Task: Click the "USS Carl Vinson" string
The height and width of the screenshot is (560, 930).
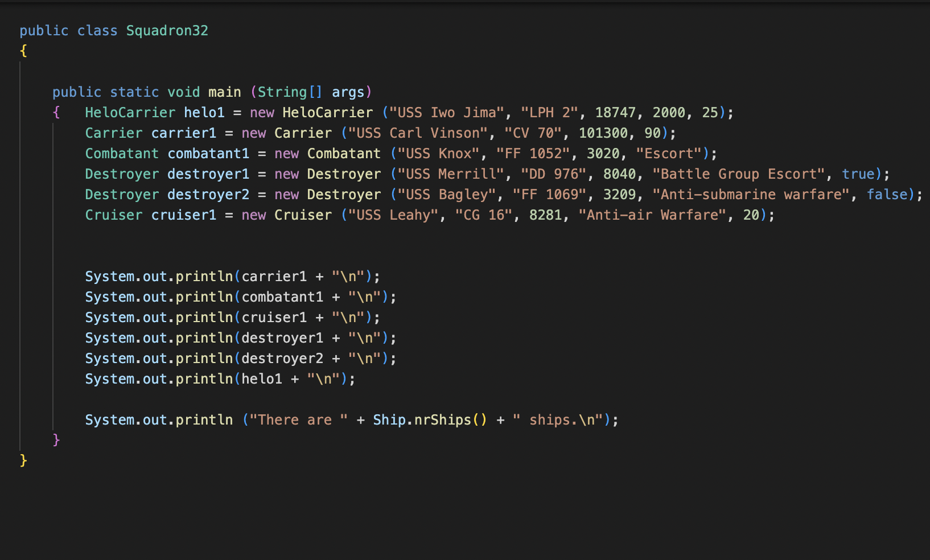Action: (418, 133)
